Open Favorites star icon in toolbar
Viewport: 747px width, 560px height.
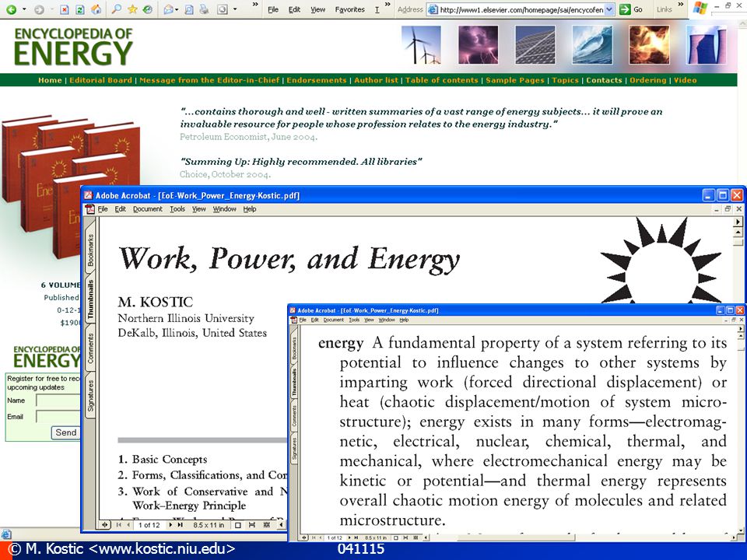(132, 9)
